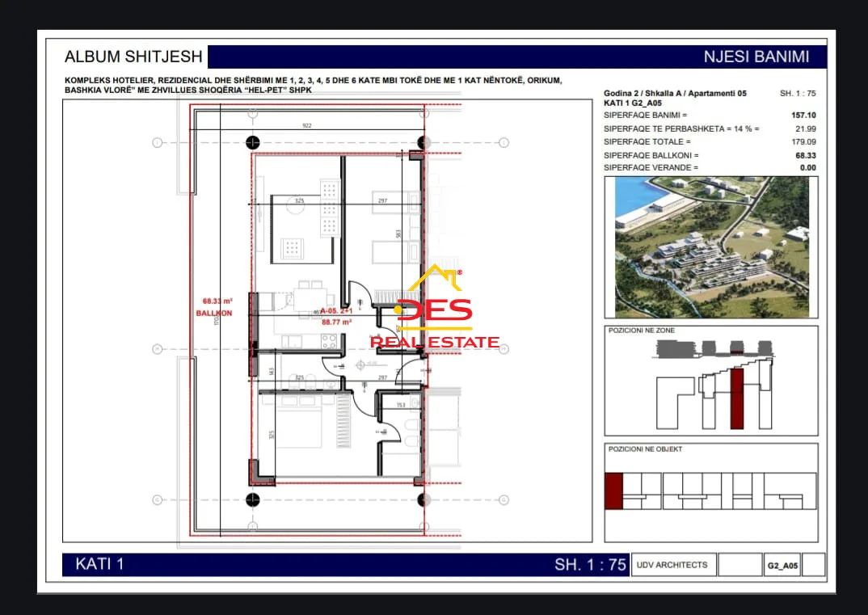The image size is (868, 615).
Task: Click the "POZICIONI NE ZONE" label
Action: 642,331
